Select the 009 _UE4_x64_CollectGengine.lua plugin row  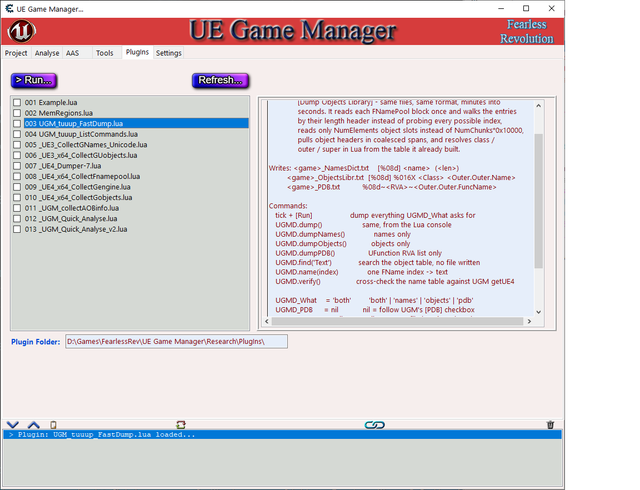pyautogui.click(x=136, y=187)
